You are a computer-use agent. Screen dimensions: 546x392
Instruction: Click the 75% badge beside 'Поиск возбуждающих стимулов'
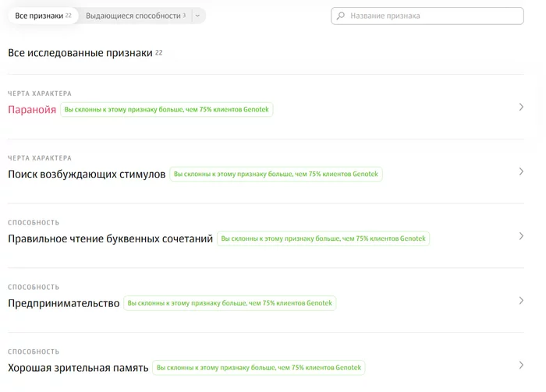(x=276, y=175)
